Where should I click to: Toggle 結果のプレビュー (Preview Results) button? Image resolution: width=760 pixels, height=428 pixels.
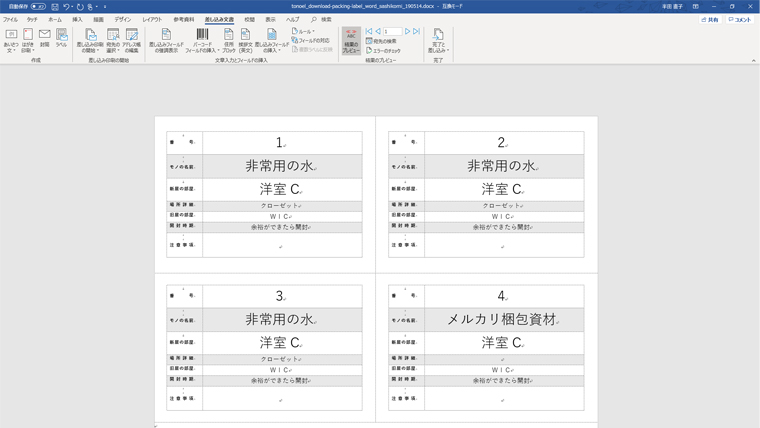point(351,39)
